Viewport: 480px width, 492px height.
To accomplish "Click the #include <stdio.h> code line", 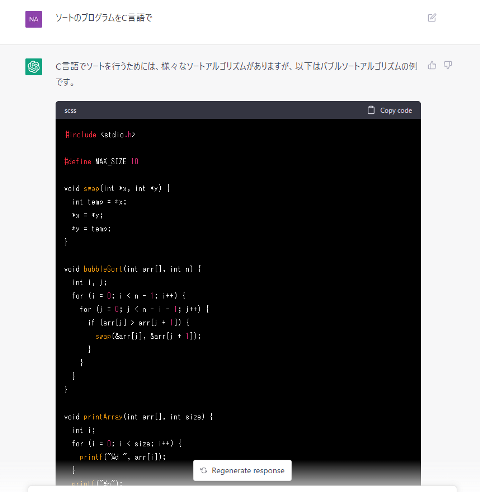I will [100, 135].
